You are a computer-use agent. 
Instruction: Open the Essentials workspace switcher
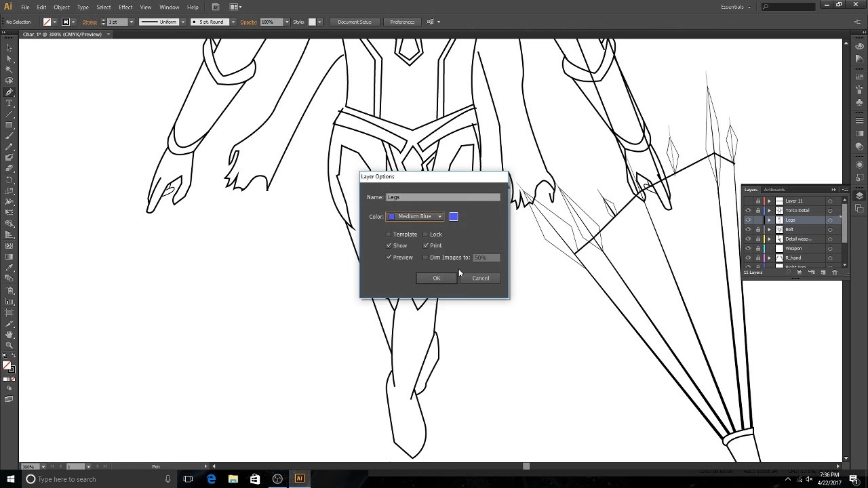point(735,7)
